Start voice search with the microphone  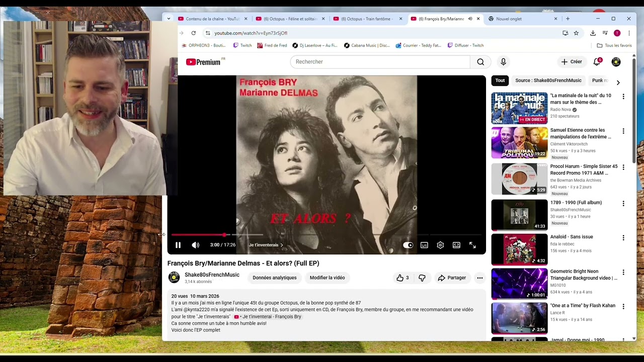503,62
